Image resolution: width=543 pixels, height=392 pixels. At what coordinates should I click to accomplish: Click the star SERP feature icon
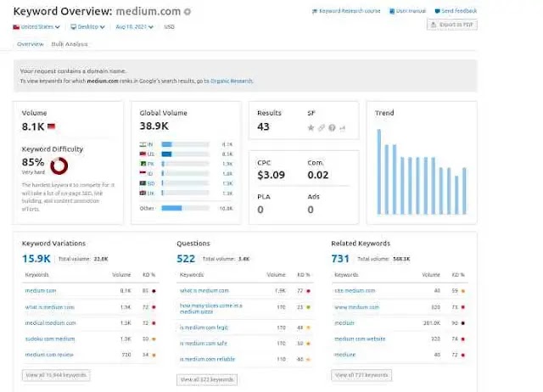pyautogui.click(x=311, y=128)
